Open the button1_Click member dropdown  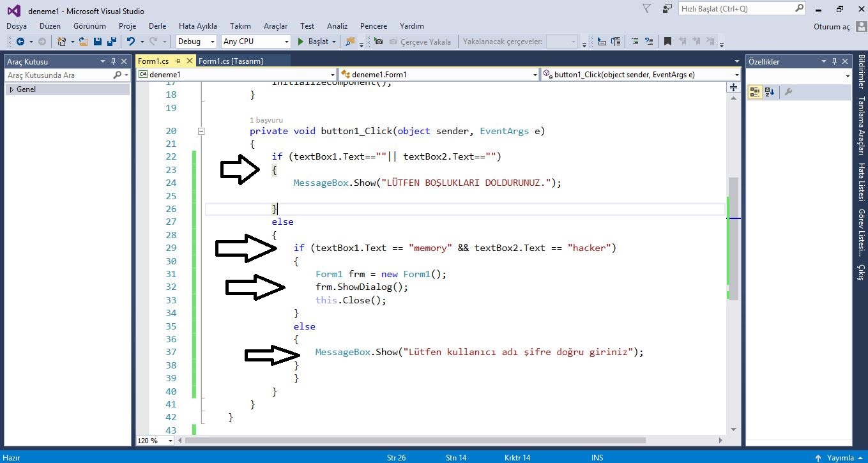tap(736, 75)
